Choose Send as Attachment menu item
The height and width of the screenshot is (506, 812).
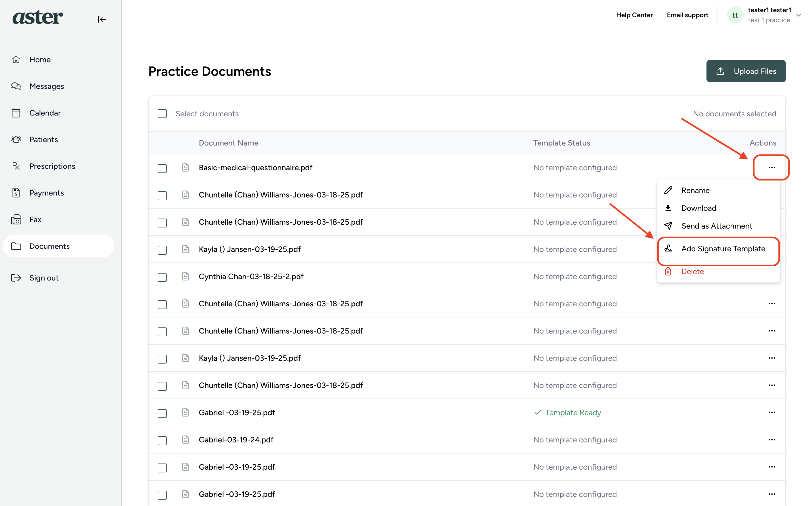718,226
